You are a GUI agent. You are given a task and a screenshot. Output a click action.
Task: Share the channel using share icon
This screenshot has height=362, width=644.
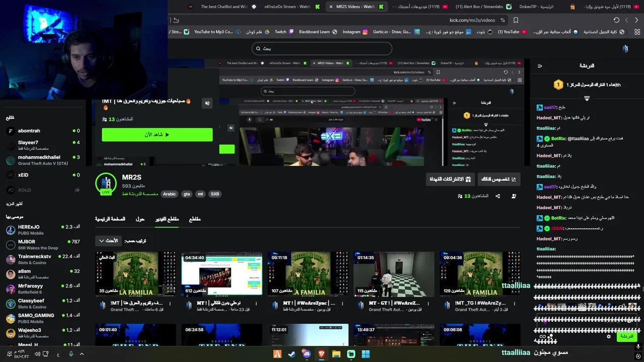(x=498, y=196)
